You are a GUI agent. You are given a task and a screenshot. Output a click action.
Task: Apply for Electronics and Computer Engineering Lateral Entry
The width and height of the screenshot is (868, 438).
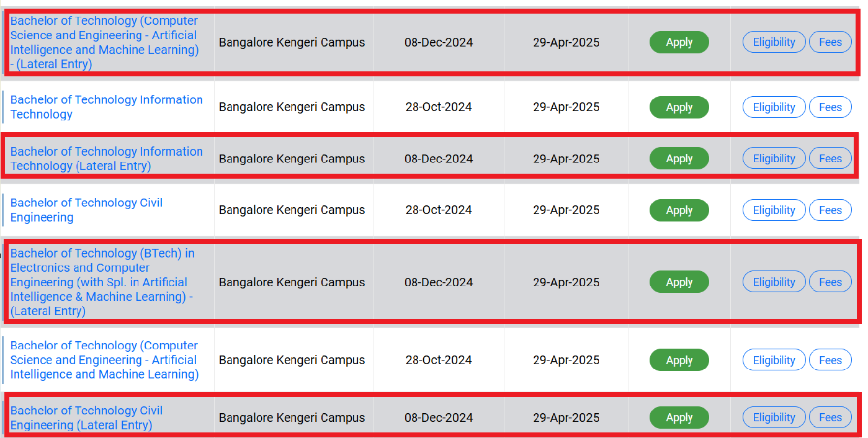click(x=679, y=281)
